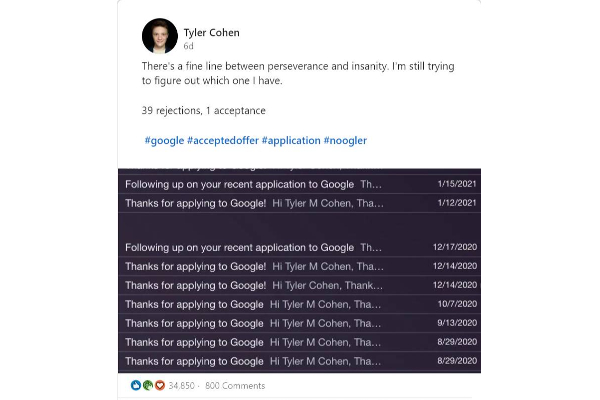600x400 pixels.
Task: Open the 10/7/2020 Thanks for applying email
Action: (298, 304)
